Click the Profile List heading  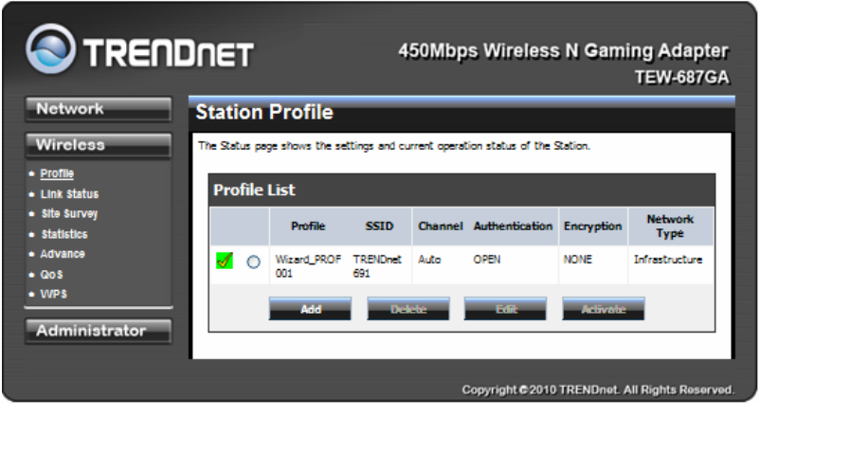click(x=254, y=190)
